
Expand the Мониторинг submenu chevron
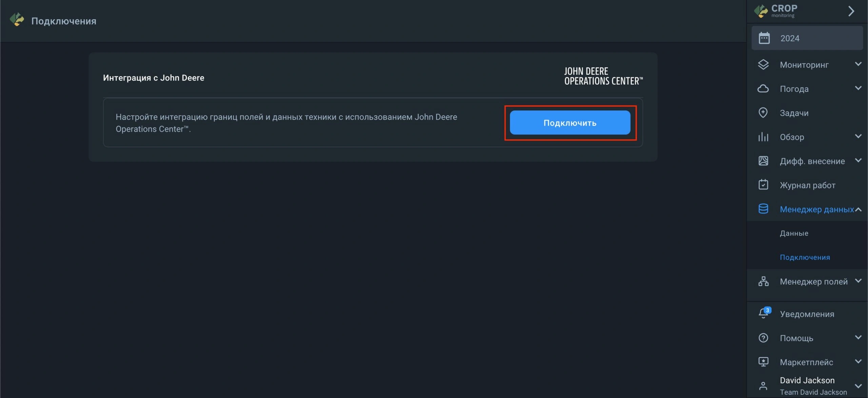point(858,64)
